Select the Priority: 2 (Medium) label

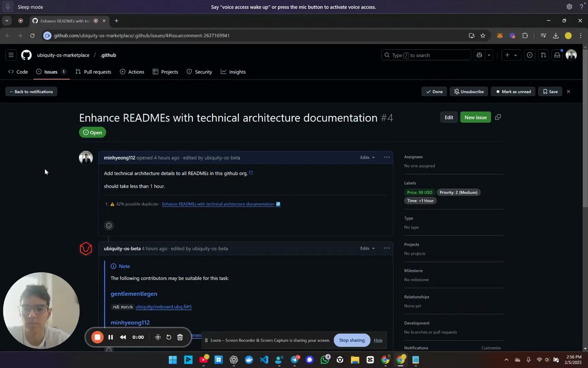(x=458, y=192)
